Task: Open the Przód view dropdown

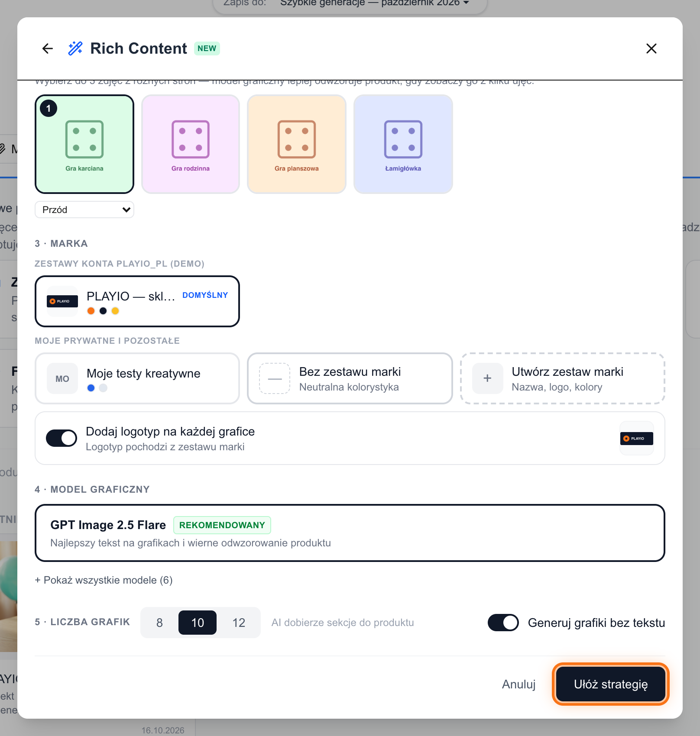Action: click(x=84, y=210)
